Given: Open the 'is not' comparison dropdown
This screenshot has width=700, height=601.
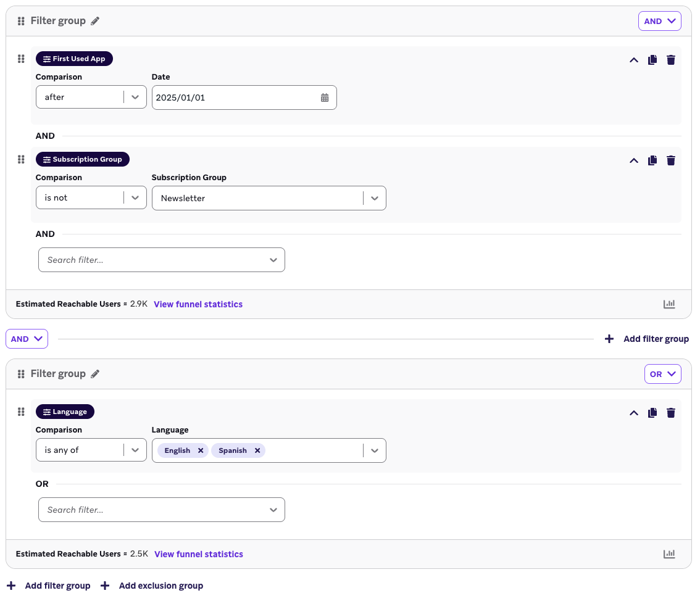Looking at the screenshot, I should pyautogui.click(x=91, y=197).
